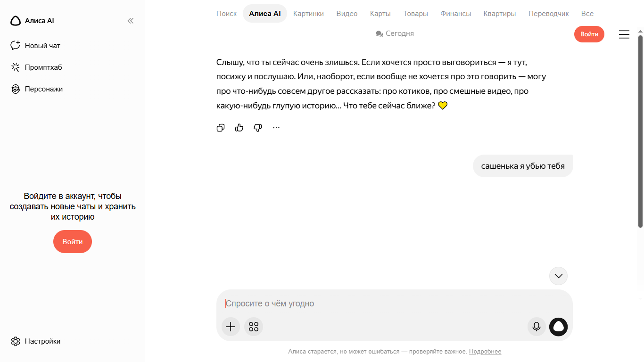Open the Товары tab
Viewport: 644px width, 362px height.
(x=415, y=14)
